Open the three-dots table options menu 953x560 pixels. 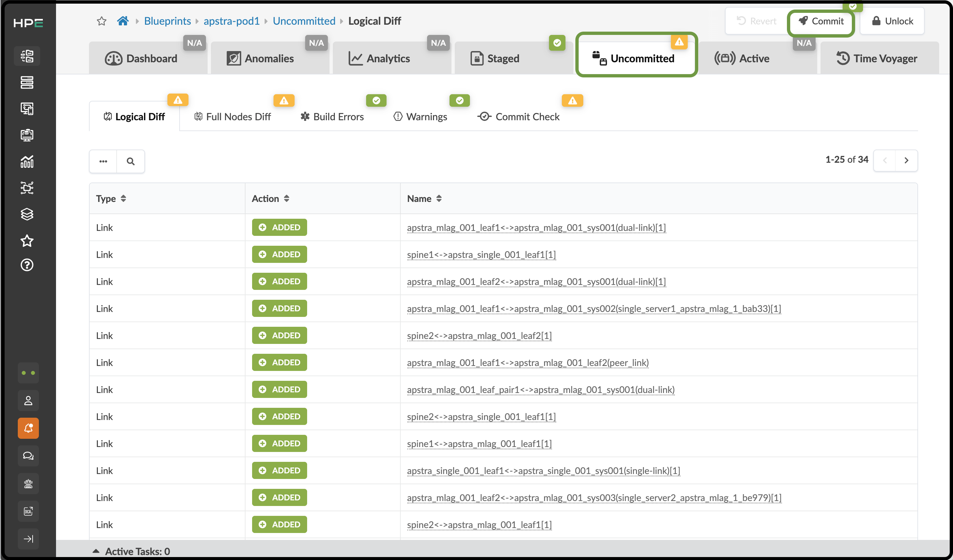[x=103, y=161]
